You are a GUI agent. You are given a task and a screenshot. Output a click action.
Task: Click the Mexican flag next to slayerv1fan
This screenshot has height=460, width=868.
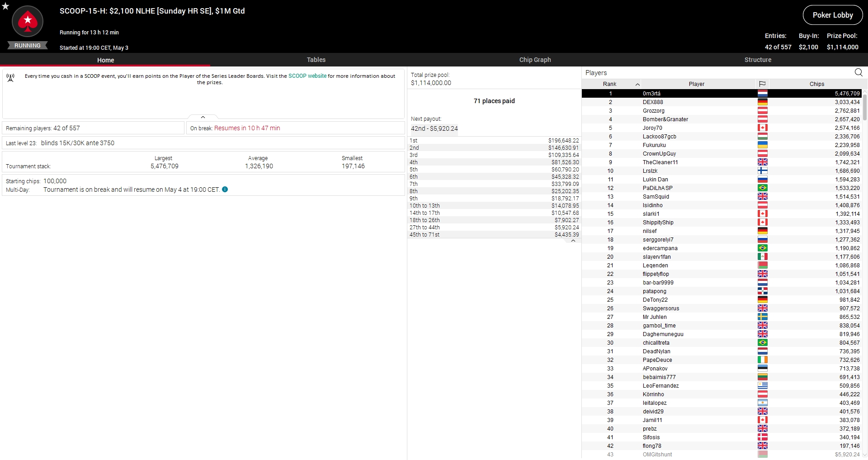(x=763, y=257)
